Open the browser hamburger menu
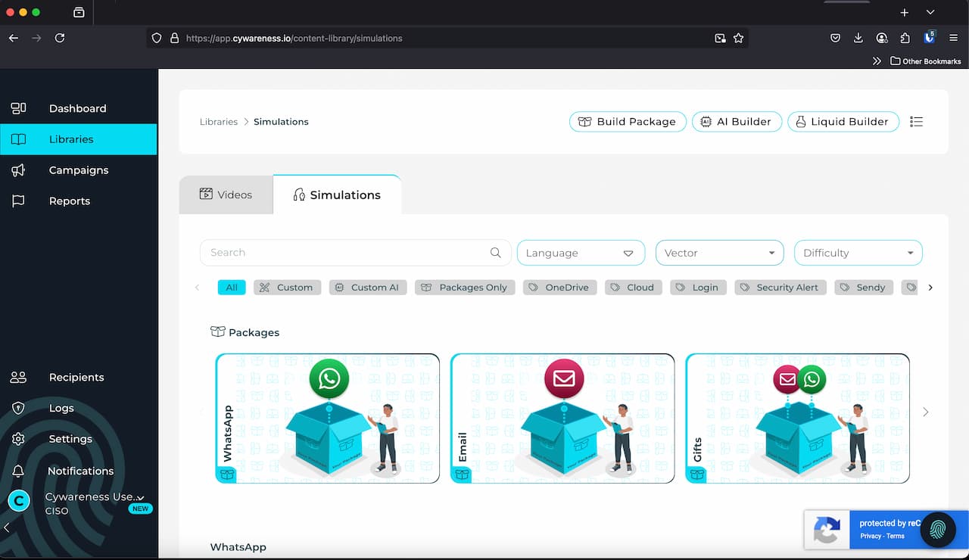 953,38
